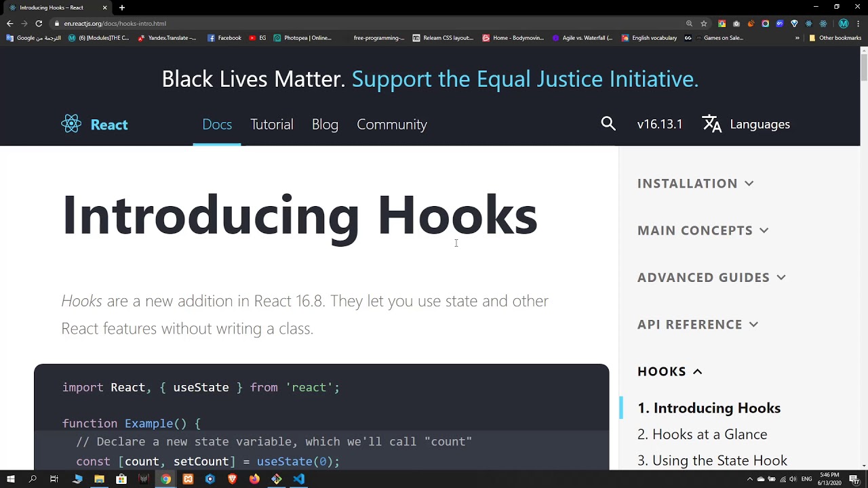The width and height of the screenshot is (868, 488).
Task: Open the site search magnifier icon
Action: (608, 123)
